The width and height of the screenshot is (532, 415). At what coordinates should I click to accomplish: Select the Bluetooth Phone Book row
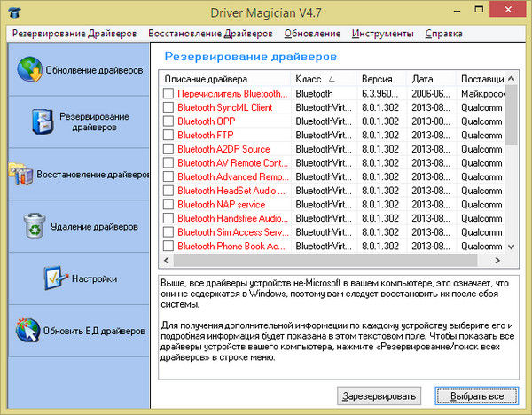click(231, 246)
